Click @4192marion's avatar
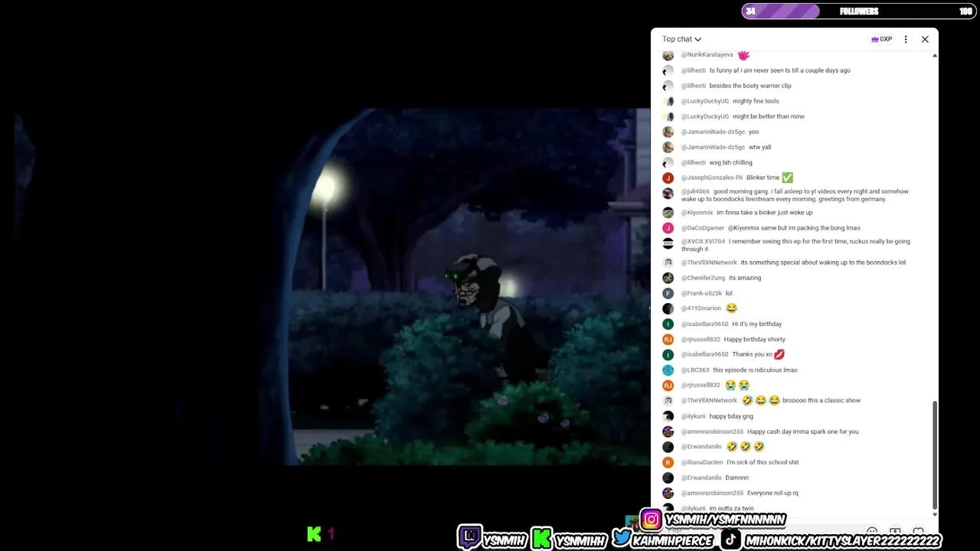 tap(668, 308)
